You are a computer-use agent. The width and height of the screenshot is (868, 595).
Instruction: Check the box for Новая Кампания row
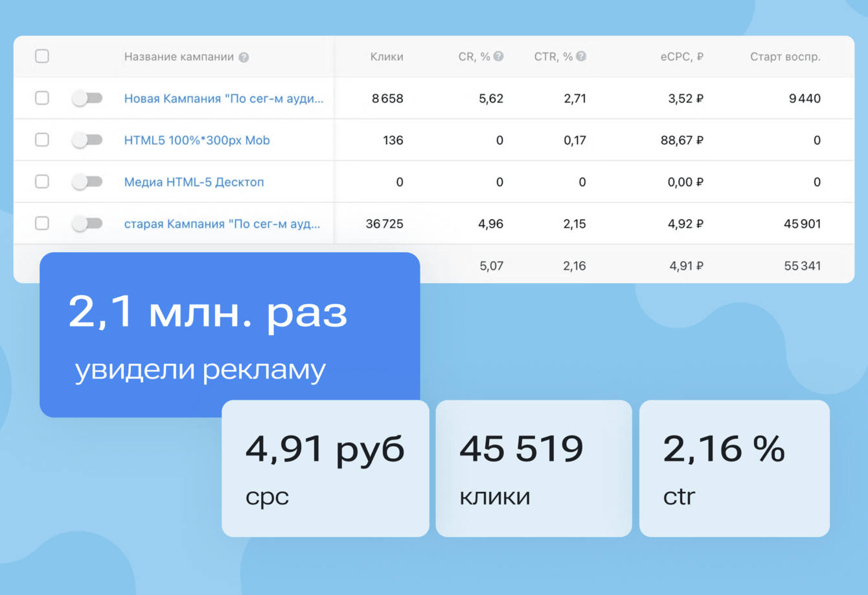[x=42, y=98]
